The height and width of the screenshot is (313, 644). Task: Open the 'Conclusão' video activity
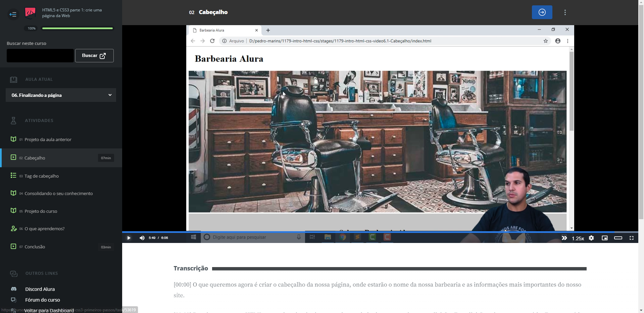(x=35, y=247)
